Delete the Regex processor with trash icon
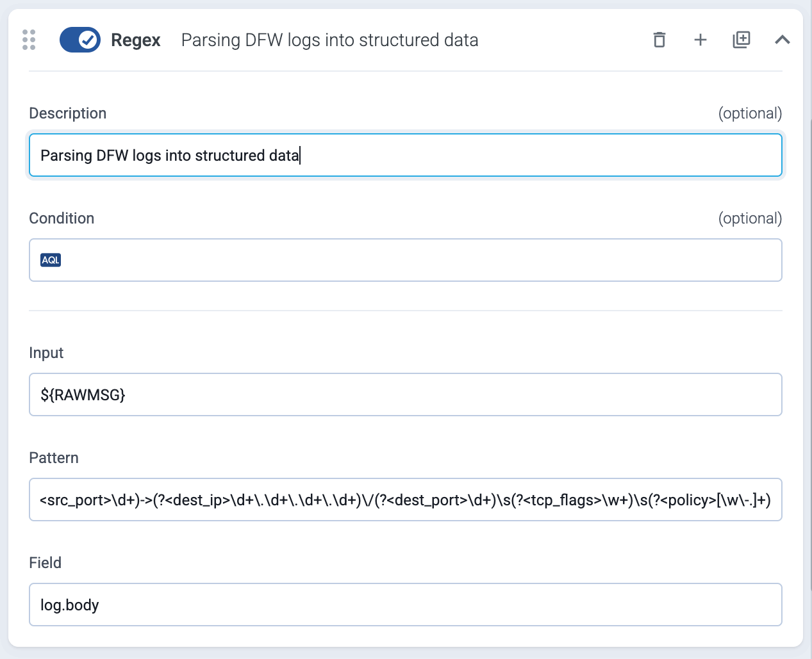Viewport: 812px width, 659px height. (659, 40)
